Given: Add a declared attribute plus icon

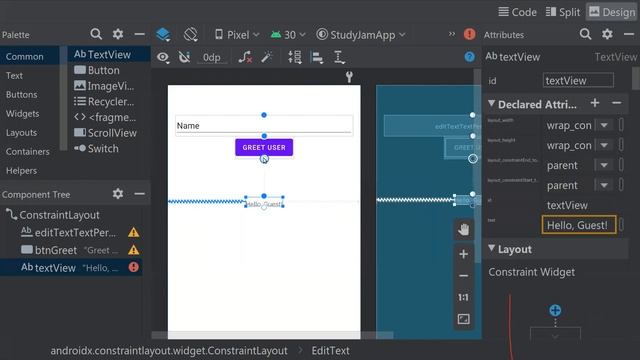Looking at the screenshot, I should pyautogui.click(x=595, y=103).
